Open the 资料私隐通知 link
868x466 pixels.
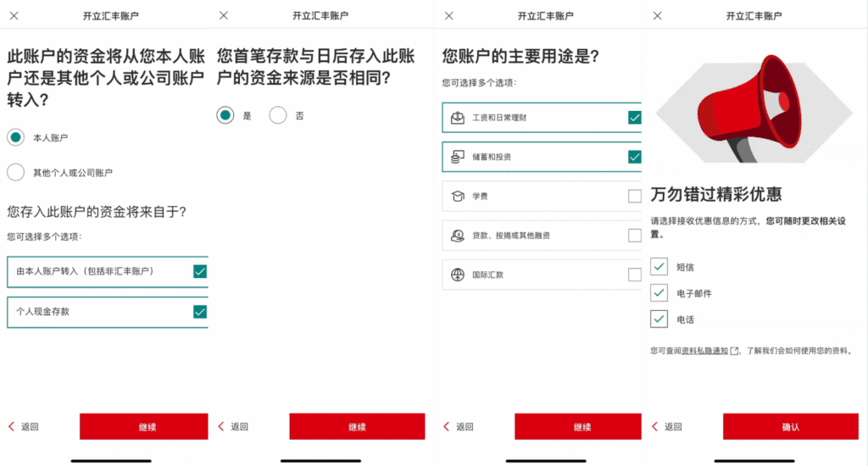704,351
